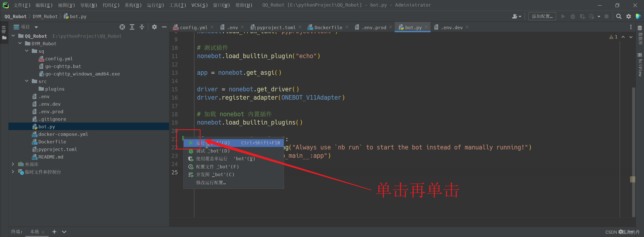Open 重构(R) menu
Image resolution: width=644 pixels, height=237 pixels.
point(133,5)
